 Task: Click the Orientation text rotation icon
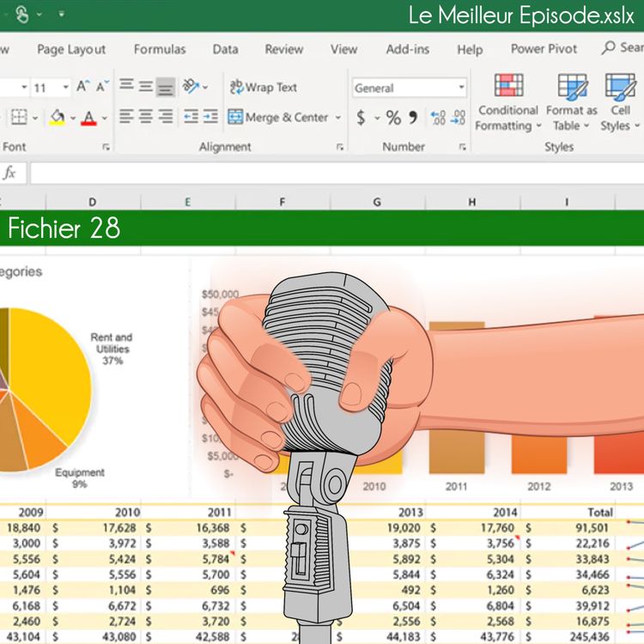pos(191,87)
